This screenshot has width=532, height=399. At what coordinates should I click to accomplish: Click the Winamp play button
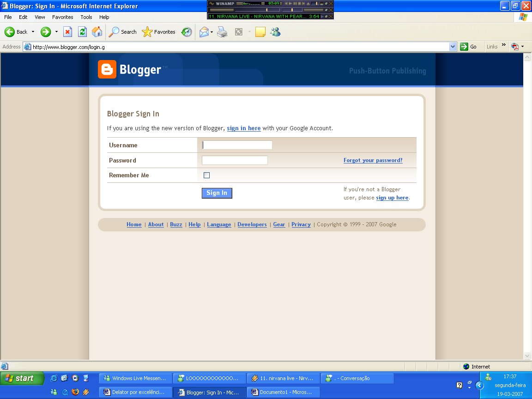(x=290, y=3)
